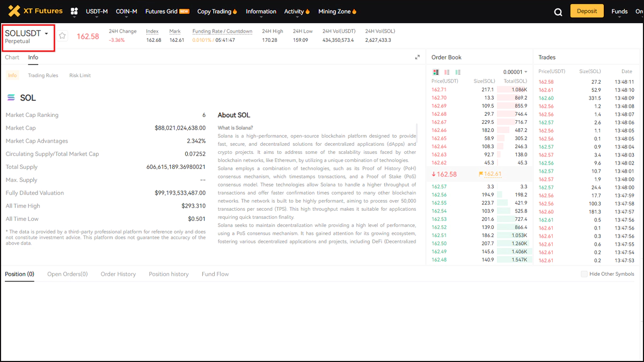The height and width of the screenshot is (362, 644).
Task: Open the Fund Flow tab
Action: (x=215, y=274)
